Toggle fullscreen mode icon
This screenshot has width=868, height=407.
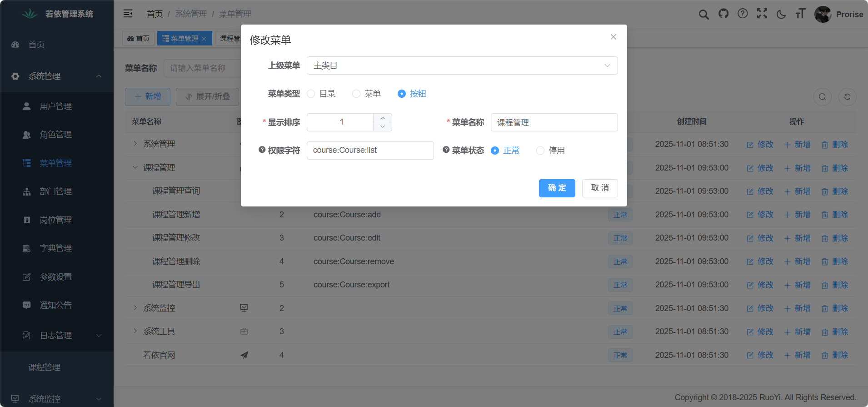tap(762, 14)
